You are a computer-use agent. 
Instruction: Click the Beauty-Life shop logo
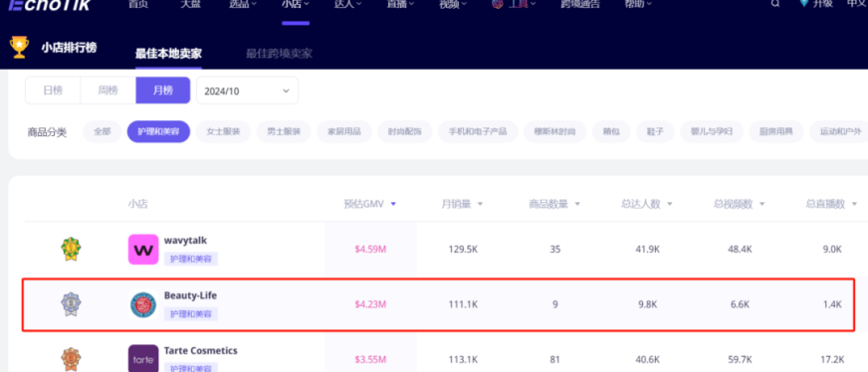tap(142, 305)
